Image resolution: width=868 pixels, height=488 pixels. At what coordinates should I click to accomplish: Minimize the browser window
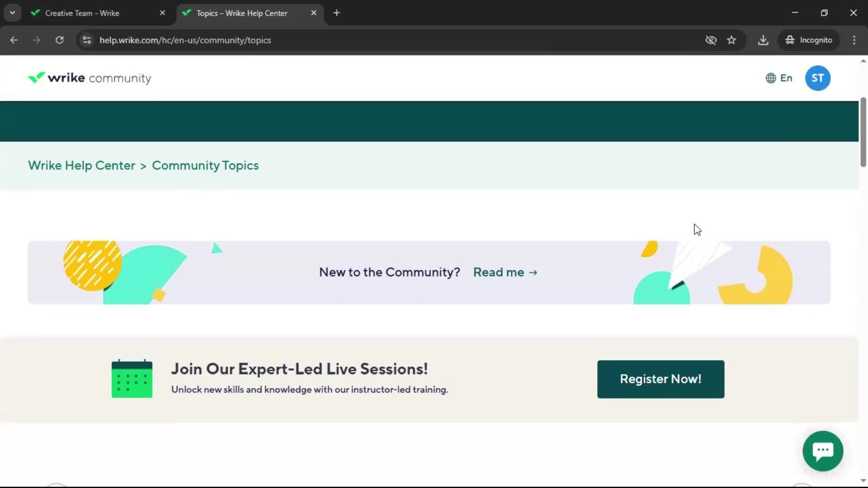795,13
